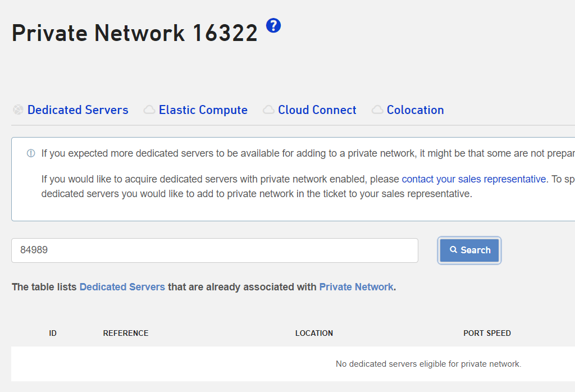Click the blue help question mark icon

273,25
